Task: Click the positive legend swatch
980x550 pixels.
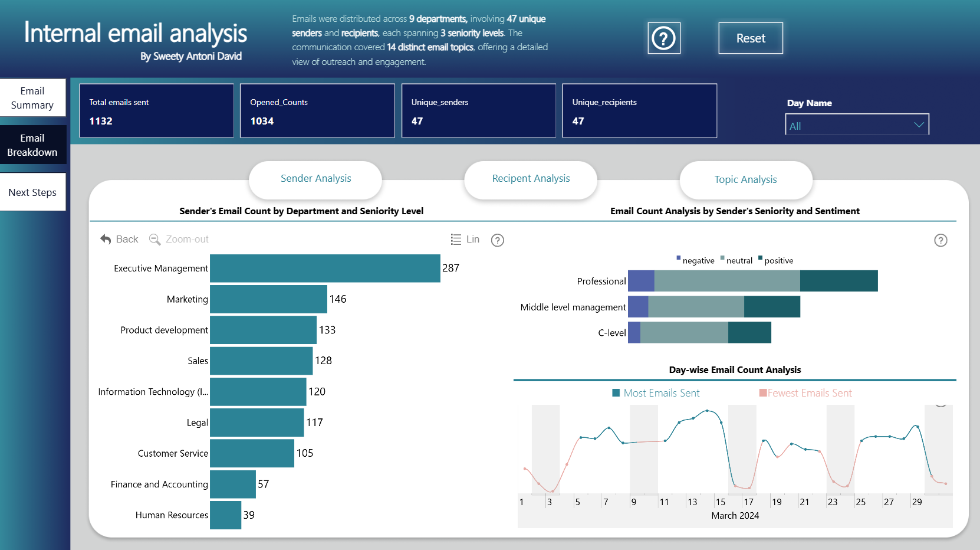Action: coord(761,258)
